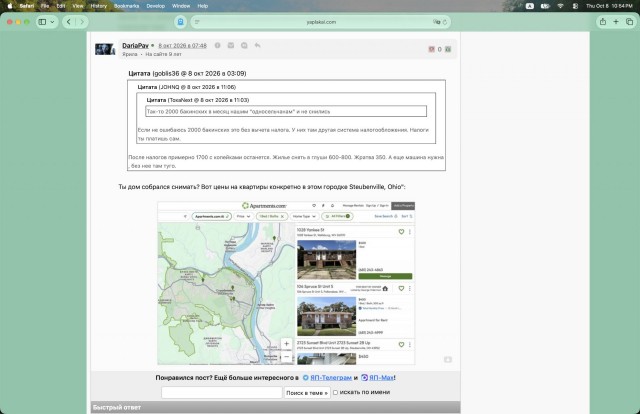Screen dimensions: 640x414
Task: Open the DariaPav profile link
Action: click(135, 46)
